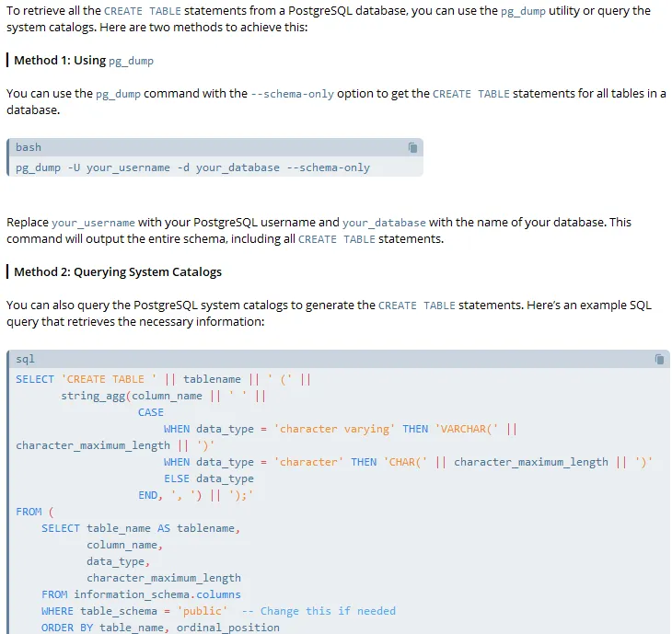
Task: Click the Method 2: Querying System Catalogs heading
Action: point(118,271)
